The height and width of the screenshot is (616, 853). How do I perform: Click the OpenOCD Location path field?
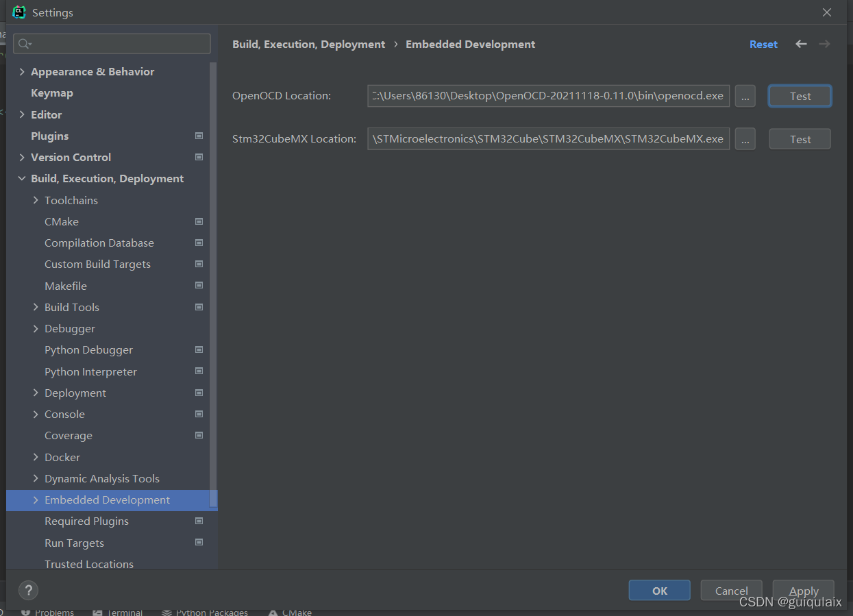point(548,96)
